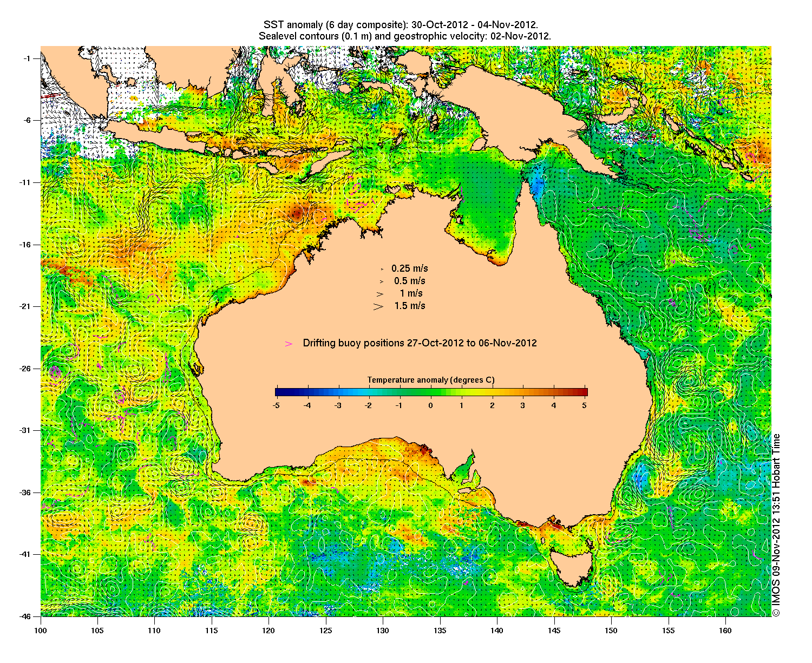Viewport: 812px width, 663px height.
Task: Click the "0.5 m/s" legend label
Action: tap(410, 281)
